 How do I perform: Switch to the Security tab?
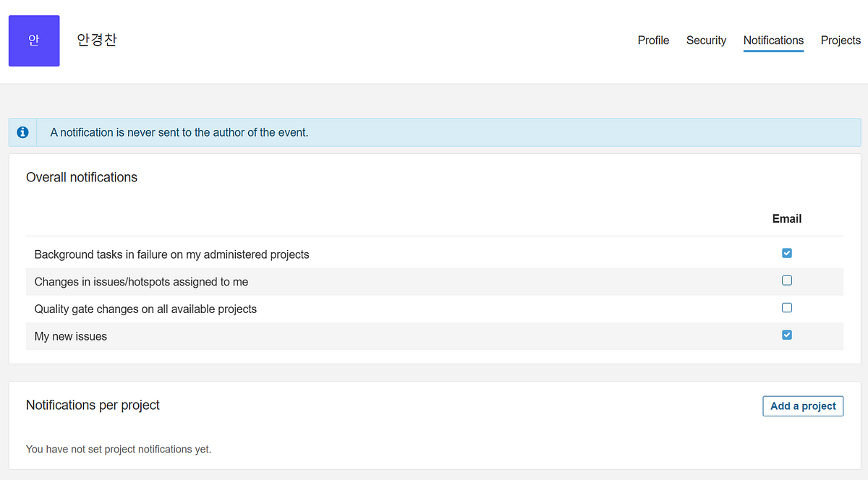(706, 40)
